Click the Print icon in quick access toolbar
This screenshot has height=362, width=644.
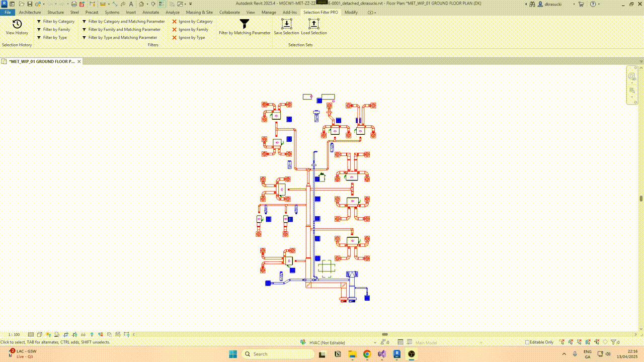click(73, 4)
